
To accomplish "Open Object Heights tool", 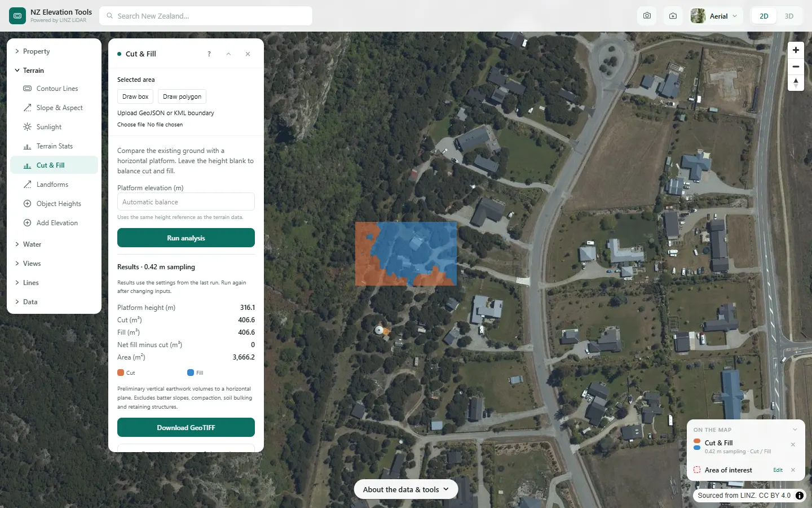I will coord(54,204).
